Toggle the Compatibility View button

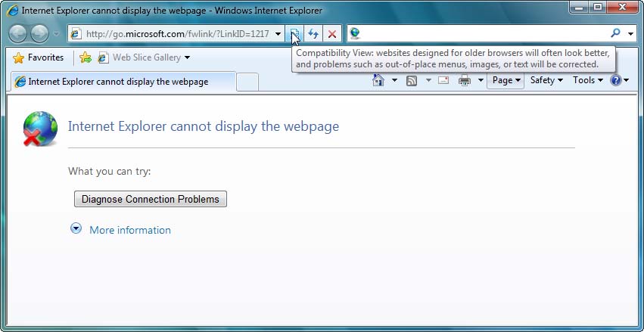click(294, 33)
